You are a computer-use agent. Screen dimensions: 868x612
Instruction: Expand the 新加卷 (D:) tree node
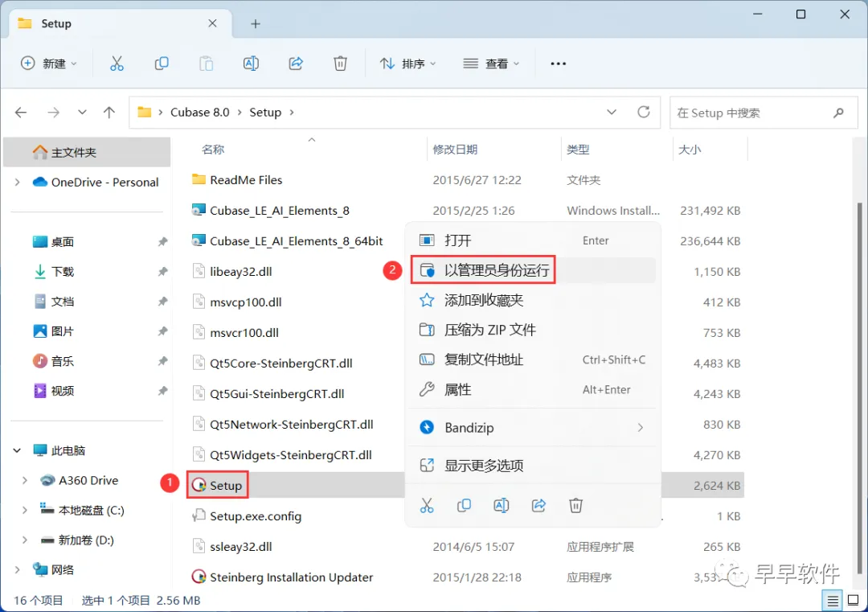[25, 540]
